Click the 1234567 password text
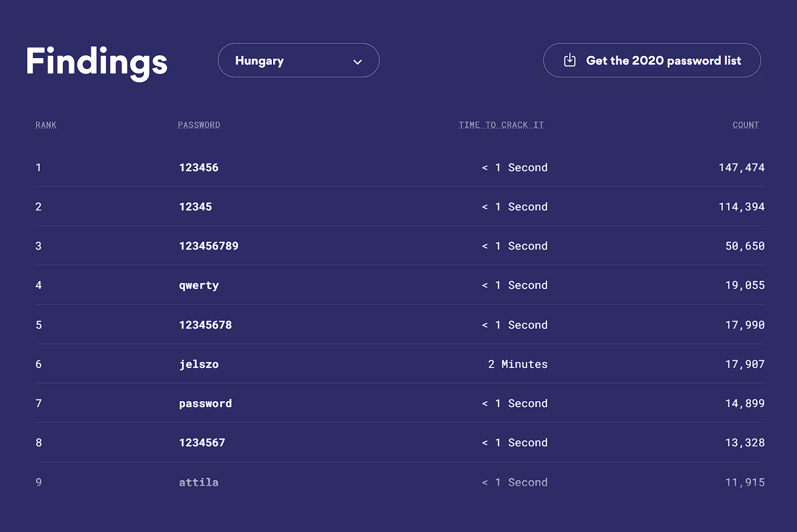Image resolution: width=797 pixels, height=532 pixels. [202, 443]
